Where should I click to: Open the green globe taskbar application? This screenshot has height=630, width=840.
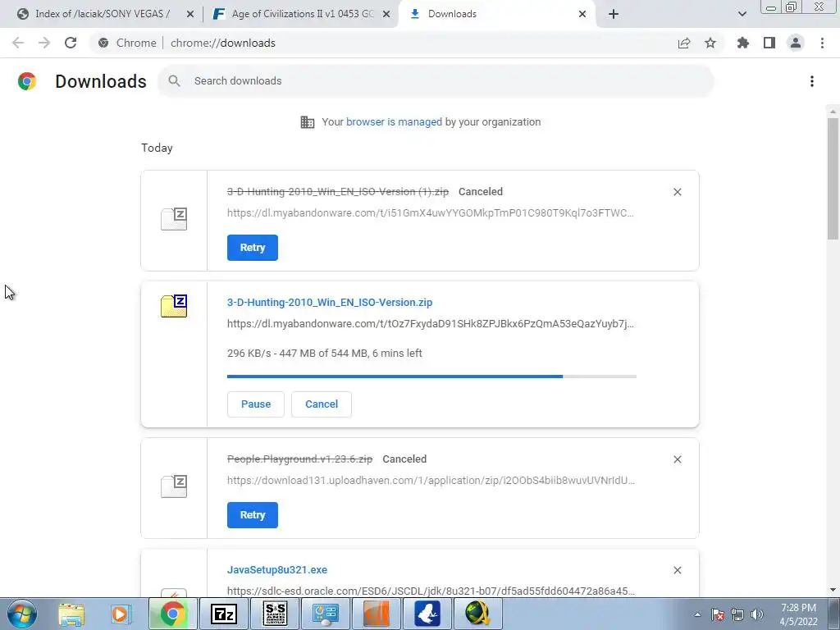coord(478,614)
